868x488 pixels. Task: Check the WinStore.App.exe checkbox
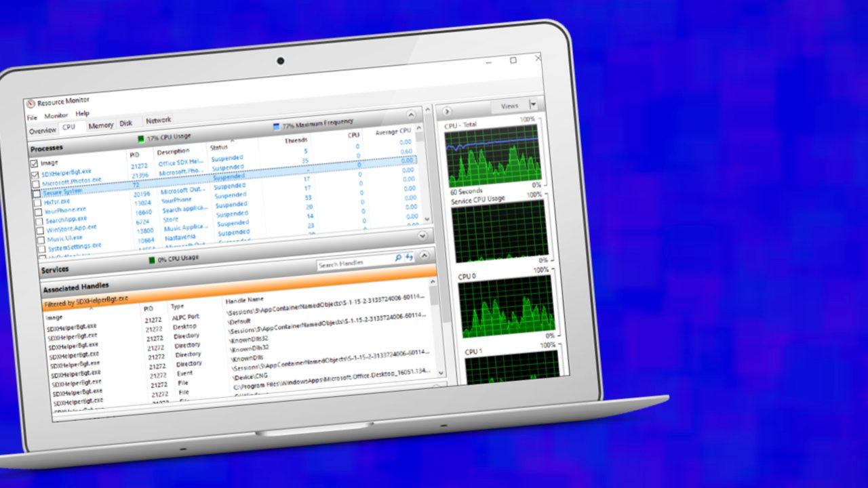pos(41,230)
